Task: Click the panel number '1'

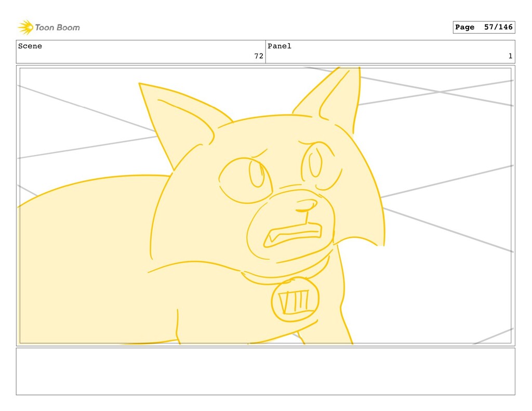Action: pyautogui.click(x=510, y=56)
